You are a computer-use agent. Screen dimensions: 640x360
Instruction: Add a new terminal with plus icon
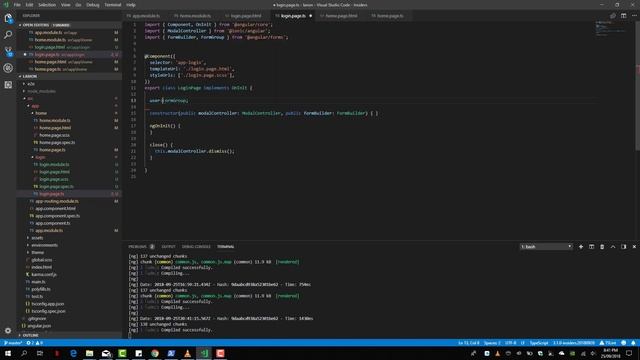(581, 247)
